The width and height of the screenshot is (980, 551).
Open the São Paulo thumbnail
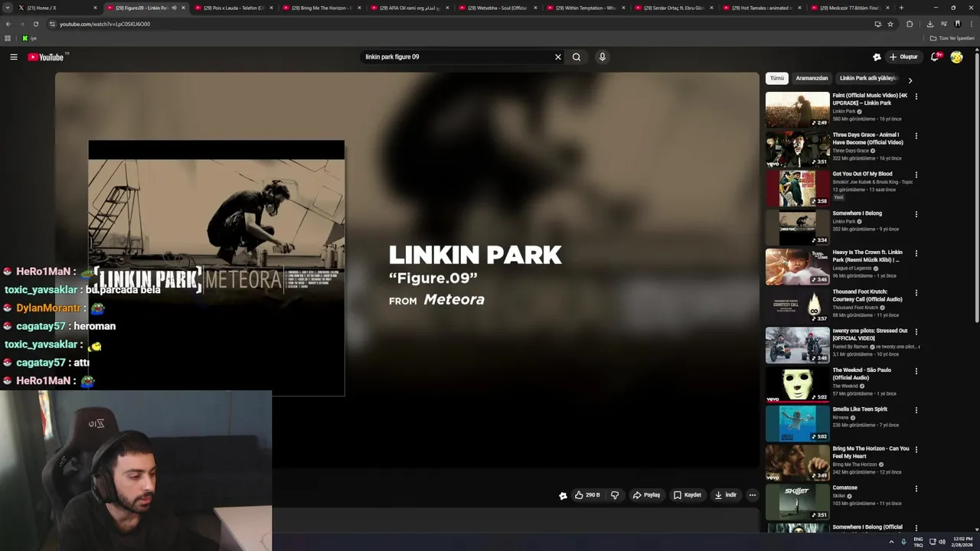point(797,383)
